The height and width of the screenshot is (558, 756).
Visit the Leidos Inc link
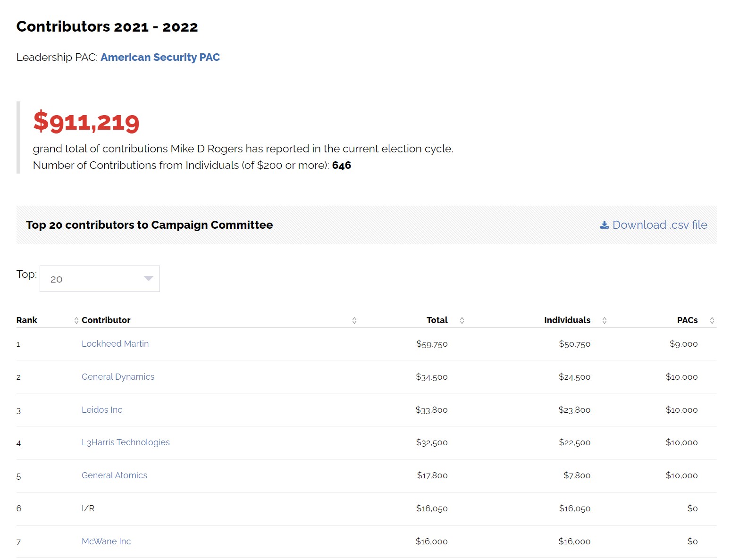coord(101,410)
